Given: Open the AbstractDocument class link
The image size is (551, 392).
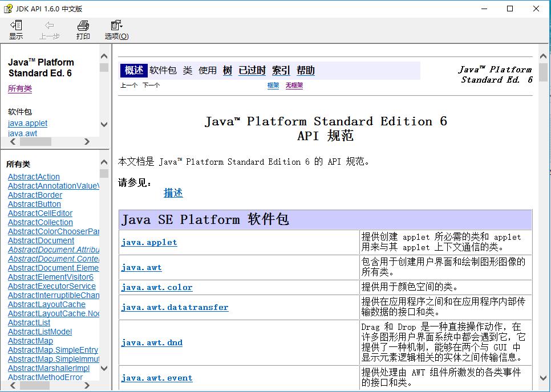Looking at the screenshot, I should tap(40, 240).
